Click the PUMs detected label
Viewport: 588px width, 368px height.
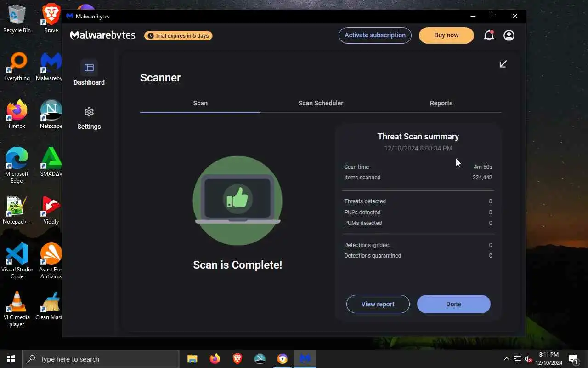[363, 223]
